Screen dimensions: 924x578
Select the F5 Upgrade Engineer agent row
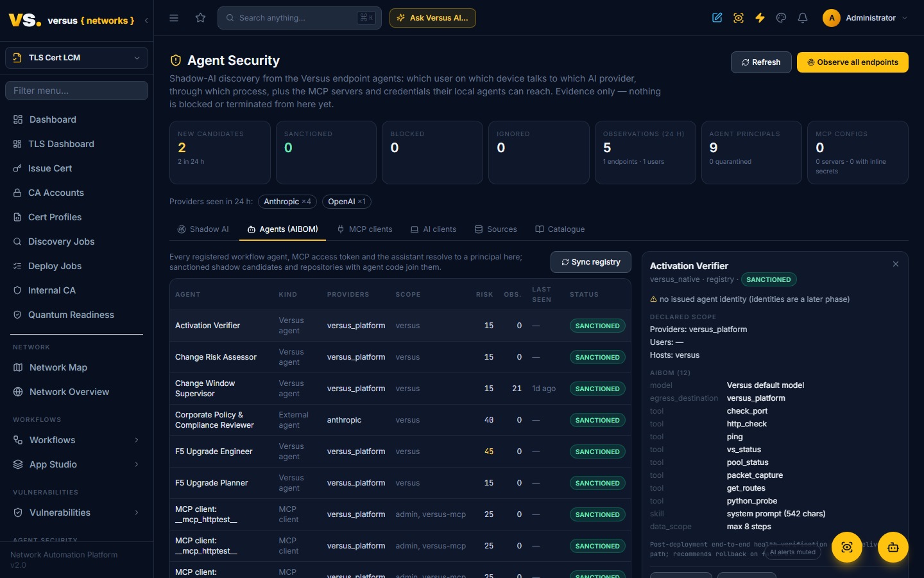400,451
